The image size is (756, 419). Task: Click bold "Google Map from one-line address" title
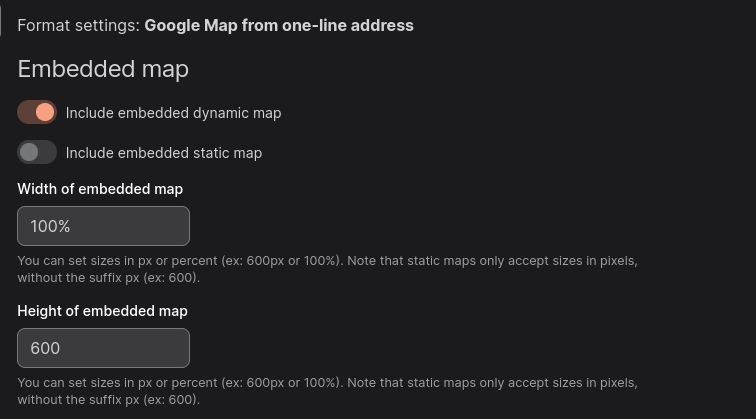coord(278,25)
